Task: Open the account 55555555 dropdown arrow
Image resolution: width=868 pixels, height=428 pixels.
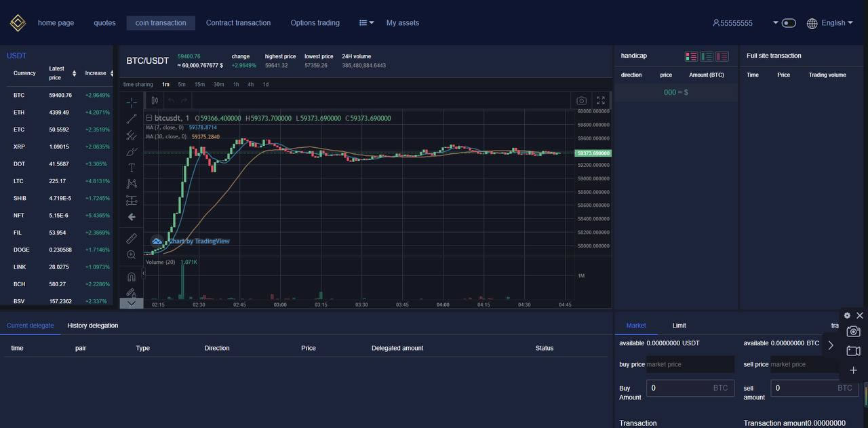Action: [776, 23]
